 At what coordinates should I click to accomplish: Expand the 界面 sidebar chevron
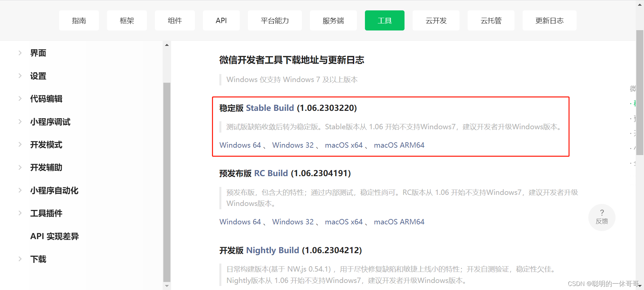coord(20,53)
